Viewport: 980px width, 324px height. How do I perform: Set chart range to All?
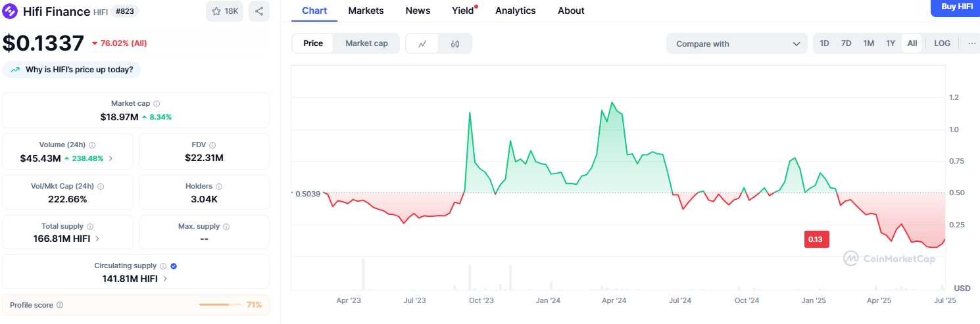(912, 43)
